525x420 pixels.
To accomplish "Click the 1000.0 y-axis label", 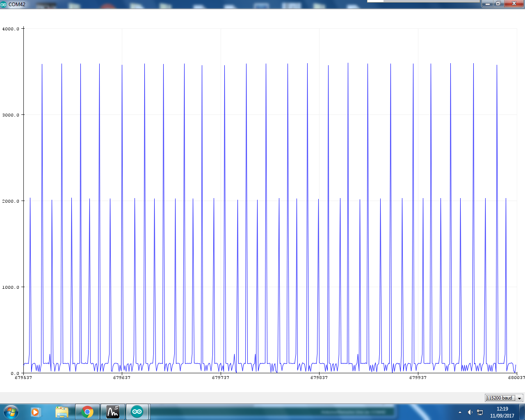I will 11,287.
